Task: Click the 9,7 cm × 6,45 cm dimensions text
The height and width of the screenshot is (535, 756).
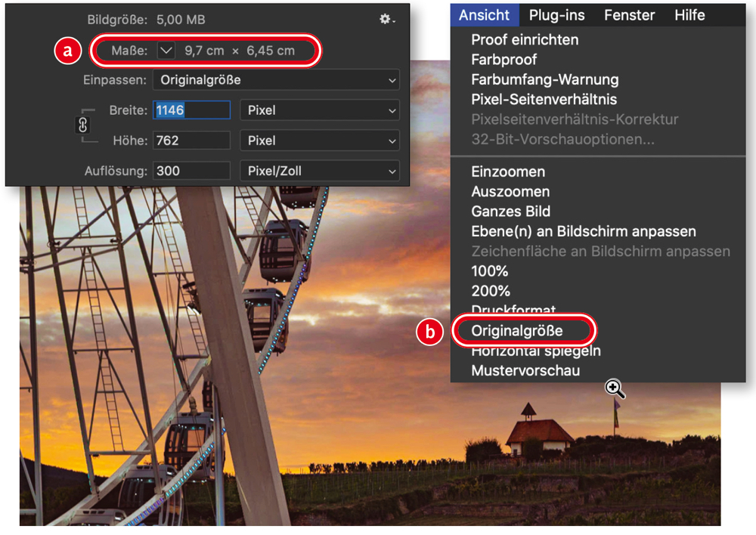Action: [x=240, y=51]
